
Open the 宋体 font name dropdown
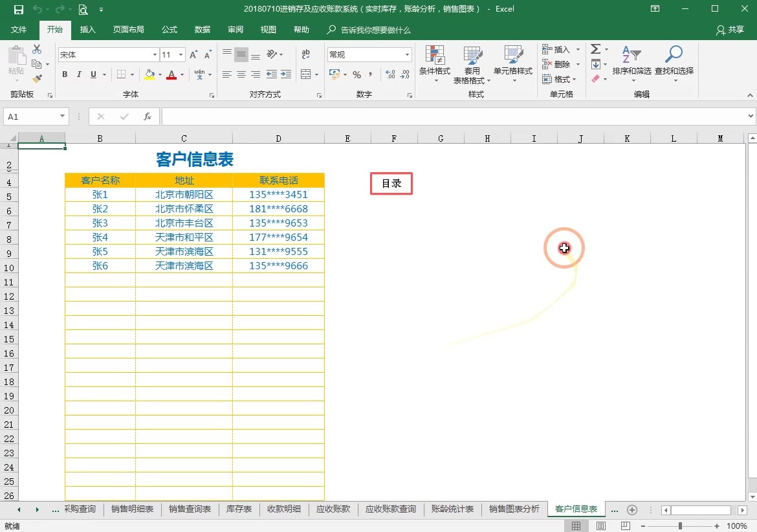tap(155, 54)
